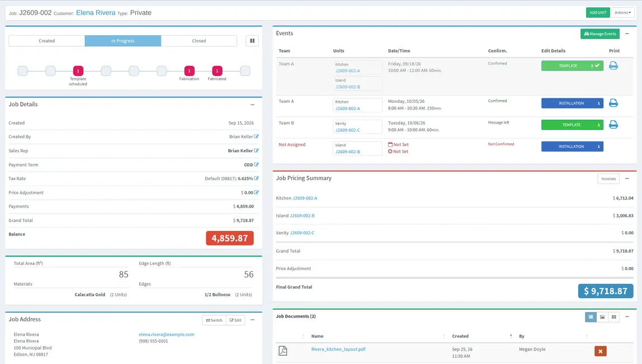Open Rivera_kitchen_layout.pdf document link
Screen dimensions: 642x364
click(338, 349)
